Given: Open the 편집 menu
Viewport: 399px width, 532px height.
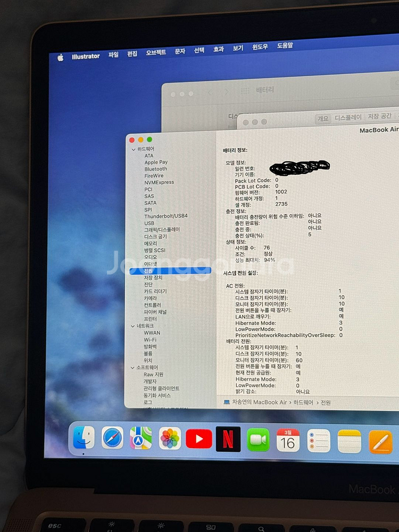Looking at the screenshot, I should (x=132, y=54).
